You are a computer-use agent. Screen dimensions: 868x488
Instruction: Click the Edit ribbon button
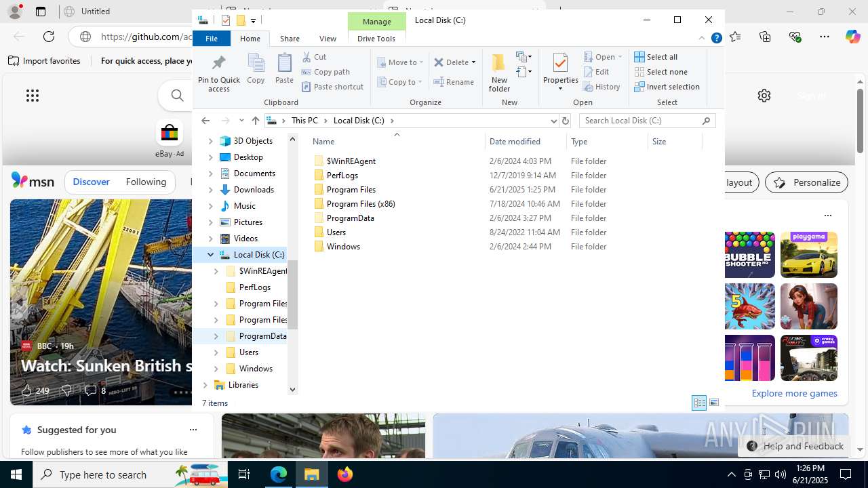tap(596, 72)
